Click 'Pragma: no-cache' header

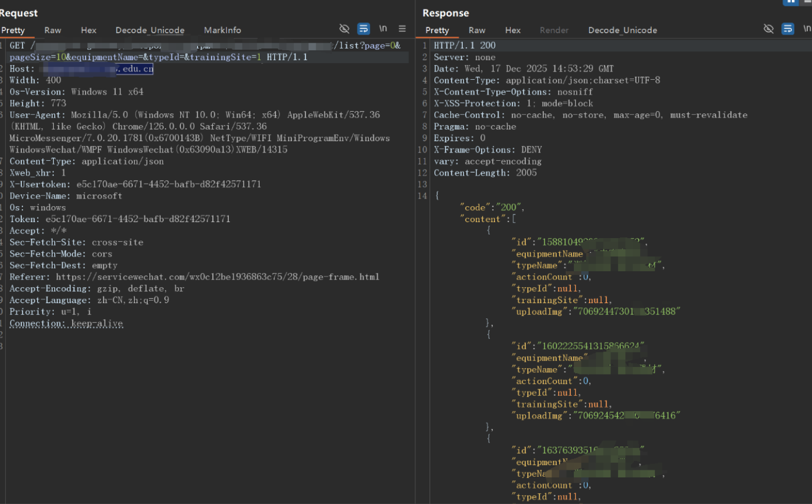475,126
